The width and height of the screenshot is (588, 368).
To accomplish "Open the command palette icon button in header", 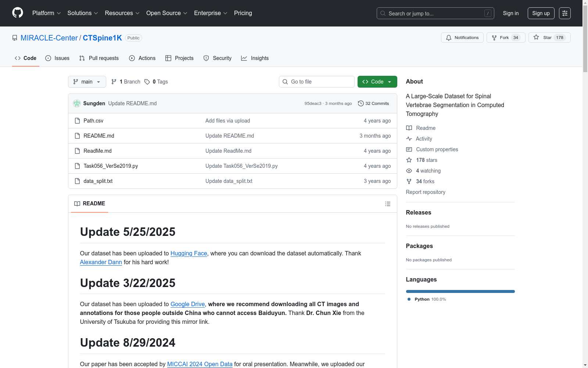I will click(x=564, y=13).
